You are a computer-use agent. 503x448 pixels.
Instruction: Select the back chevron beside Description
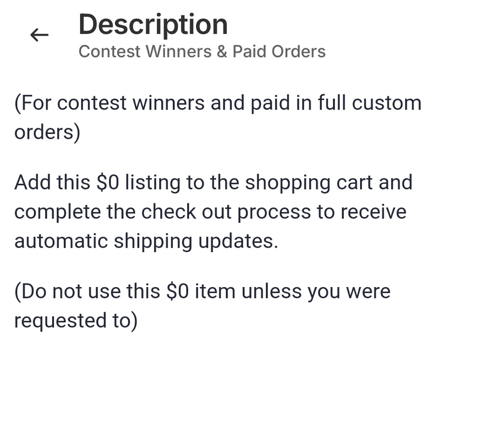[38, 35]
